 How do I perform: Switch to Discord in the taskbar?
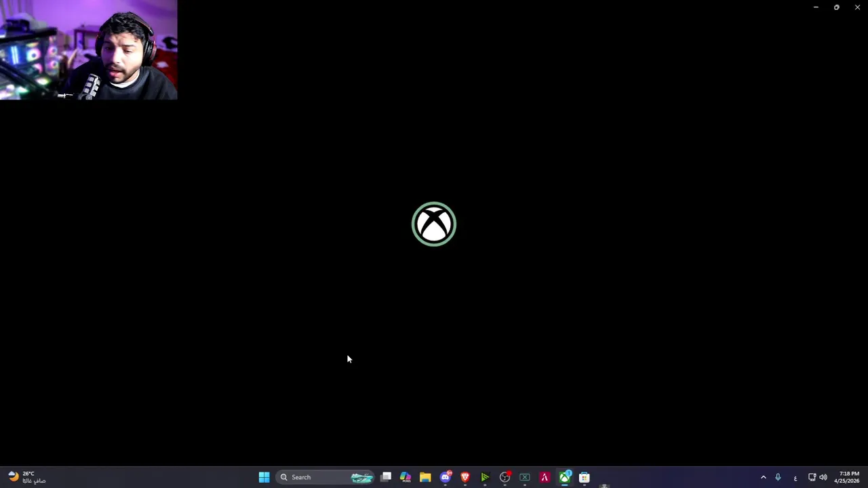(x=446, y=477)
